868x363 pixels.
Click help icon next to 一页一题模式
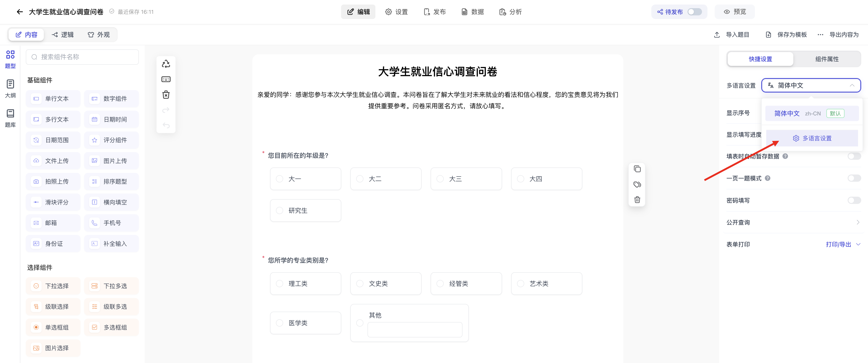pyautogui.click(x=767, y=178)
